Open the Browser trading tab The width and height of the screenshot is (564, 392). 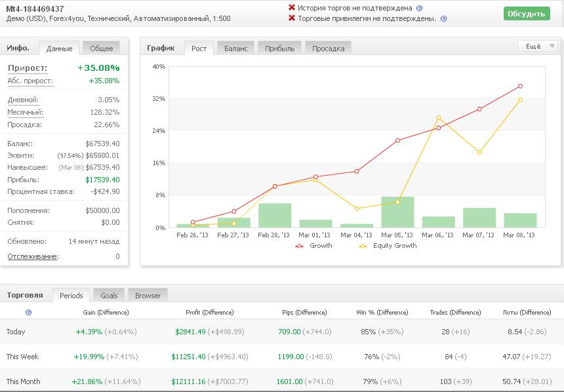click(x=148, y=295)
